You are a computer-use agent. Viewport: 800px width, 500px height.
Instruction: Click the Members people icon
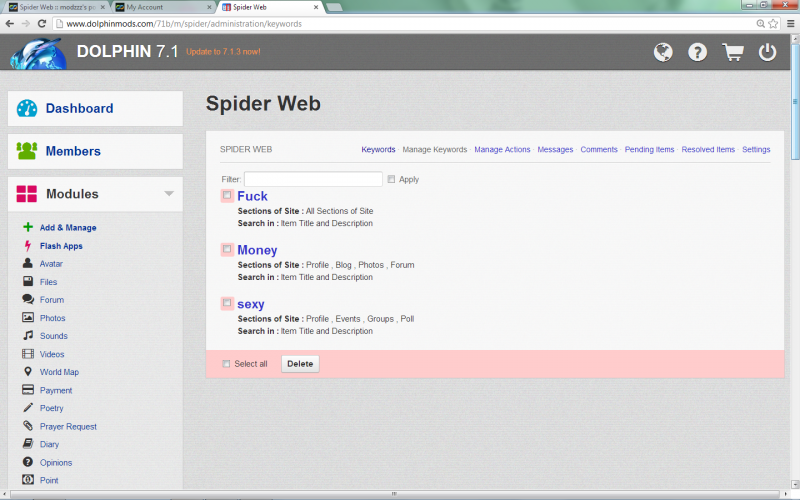pos(27,151)
